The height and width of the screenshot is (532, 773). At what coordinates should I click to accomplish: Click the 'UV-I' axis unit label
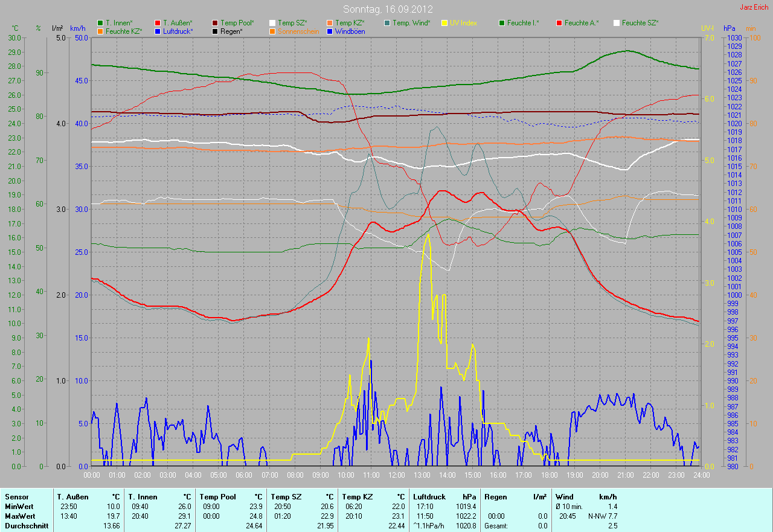[x=707, y=28]
